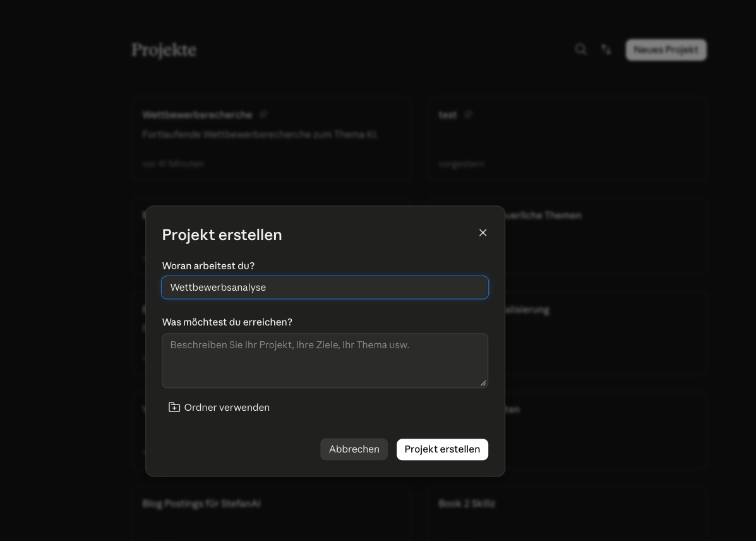Click the project description text area
Viewport: 756px width, 541px height.
click(325, 360)
